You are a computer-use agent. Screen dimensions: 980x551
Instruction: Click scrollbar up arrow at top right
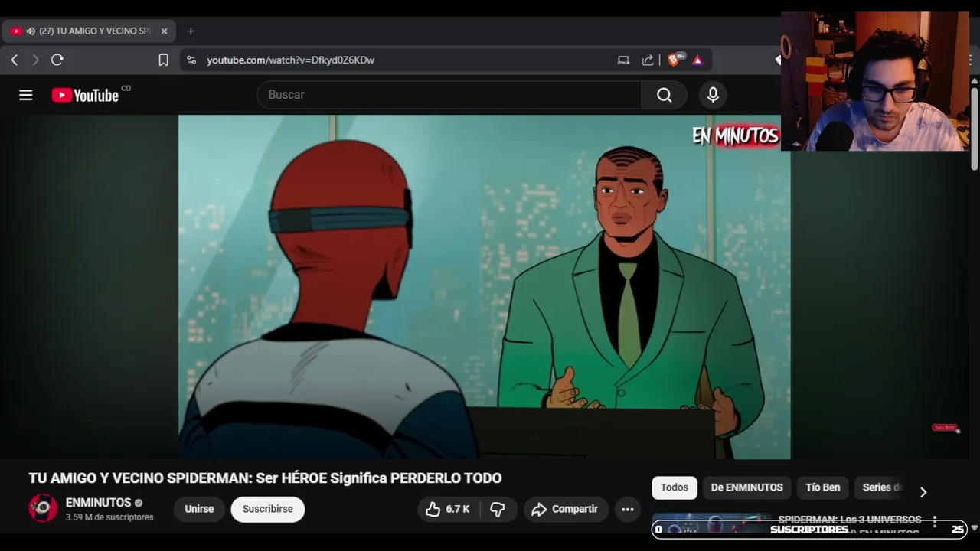(x=974, y=80)
